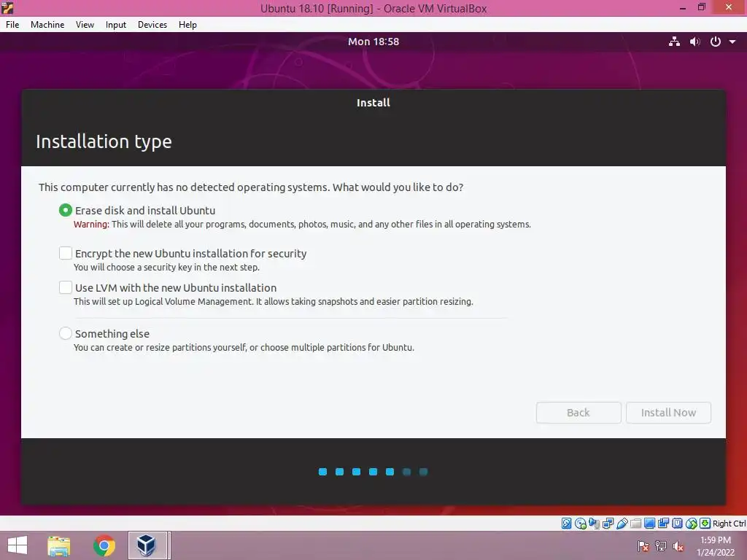
Task: Click the CPU virtualization status icon
Action: tap(678, 524)
